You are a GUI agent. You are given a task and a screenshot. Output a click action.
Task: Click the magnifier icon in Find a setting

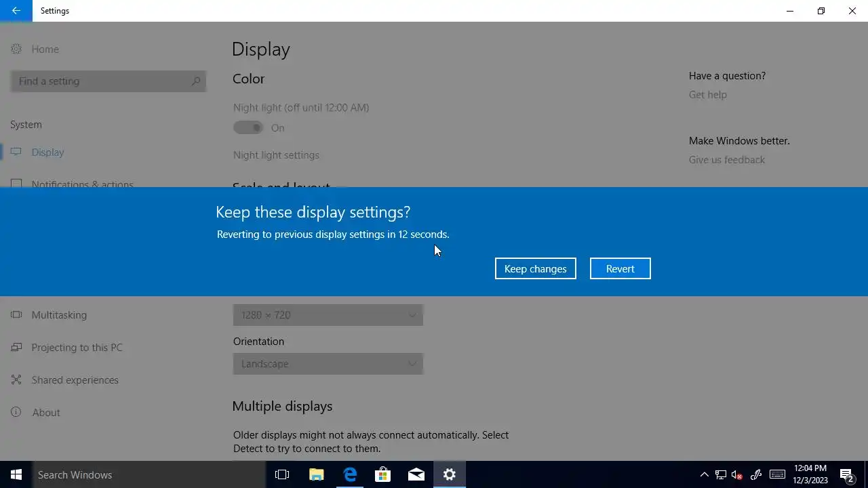(196, 81)
